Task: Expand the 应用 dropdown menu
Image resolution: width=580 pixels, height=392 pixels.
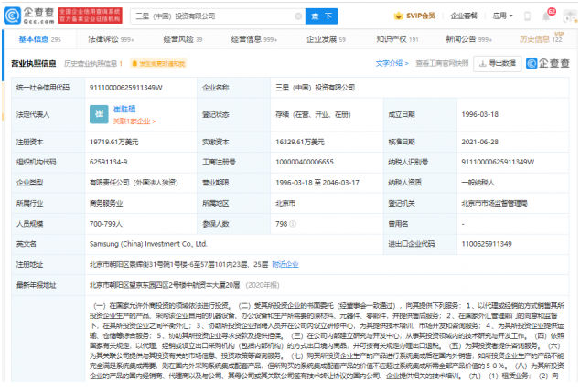Action: coord(502,16)
